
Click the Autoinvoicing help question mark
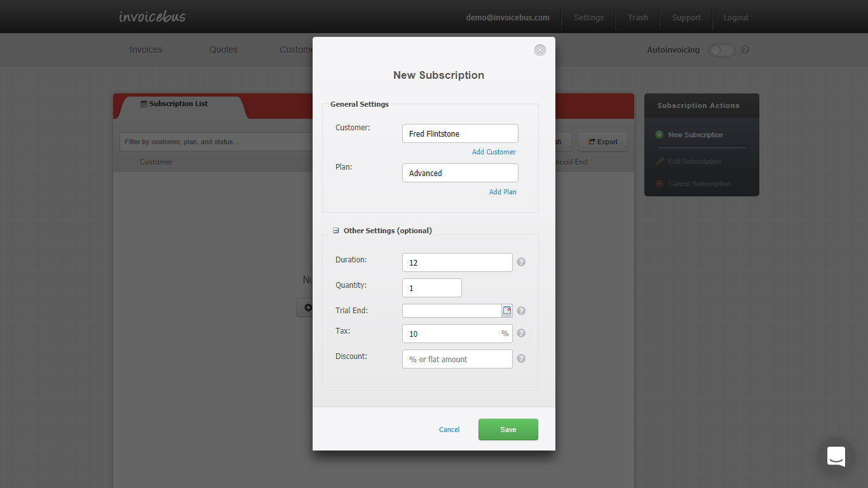(x=745, y=50)
